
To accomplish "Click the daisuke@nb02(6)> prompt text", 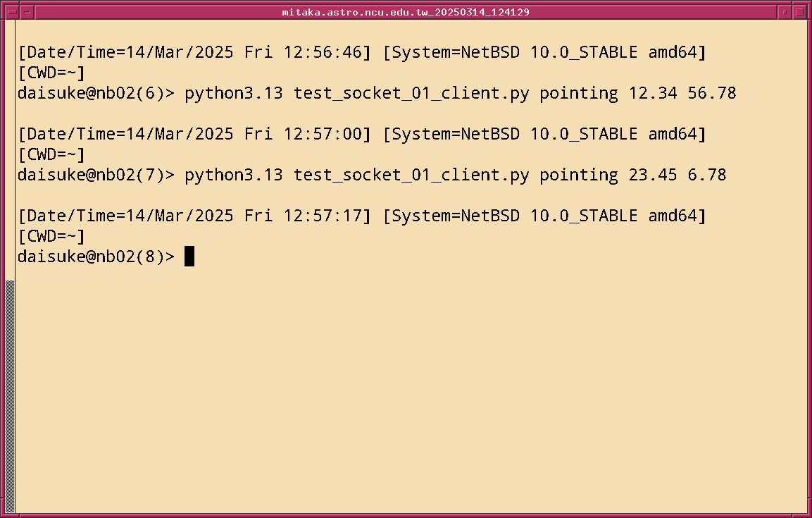I will click(96, 93).
